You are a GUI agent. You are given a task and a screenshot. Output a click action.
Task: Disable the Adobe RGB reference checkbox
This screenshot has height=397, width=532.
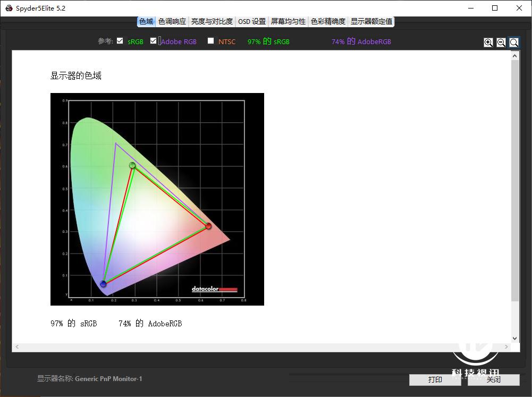154,41
